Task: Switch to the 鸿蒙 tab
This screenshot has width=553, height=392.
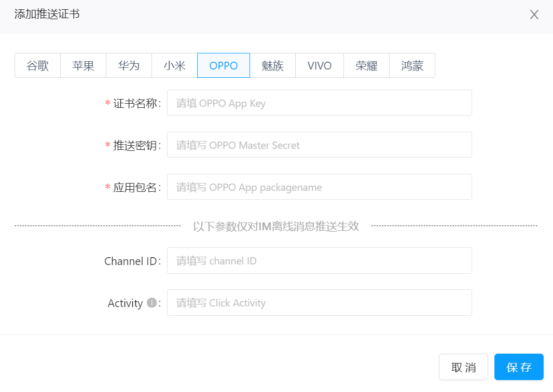Action: point(412,66)
